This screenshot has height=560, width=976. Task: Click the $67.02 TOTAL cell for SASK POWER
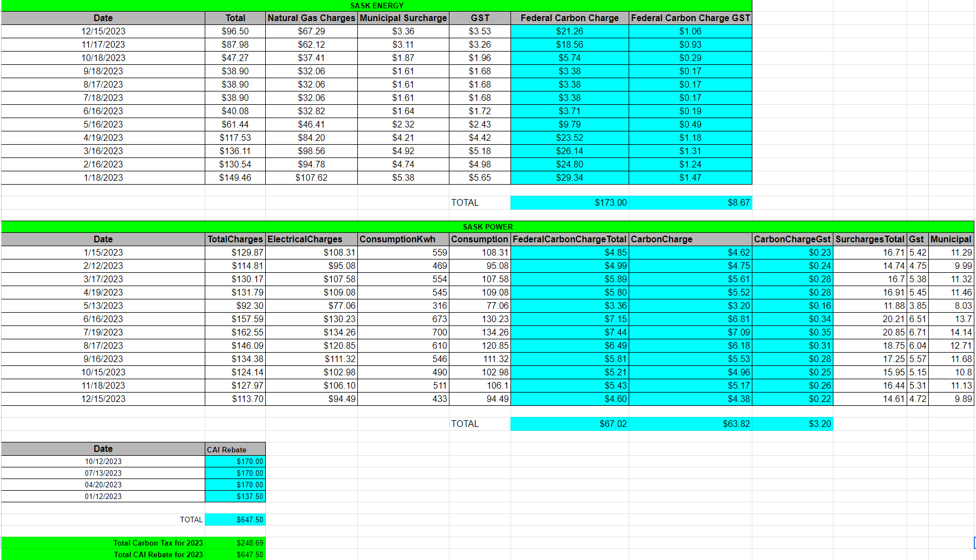tap(569, 424)
